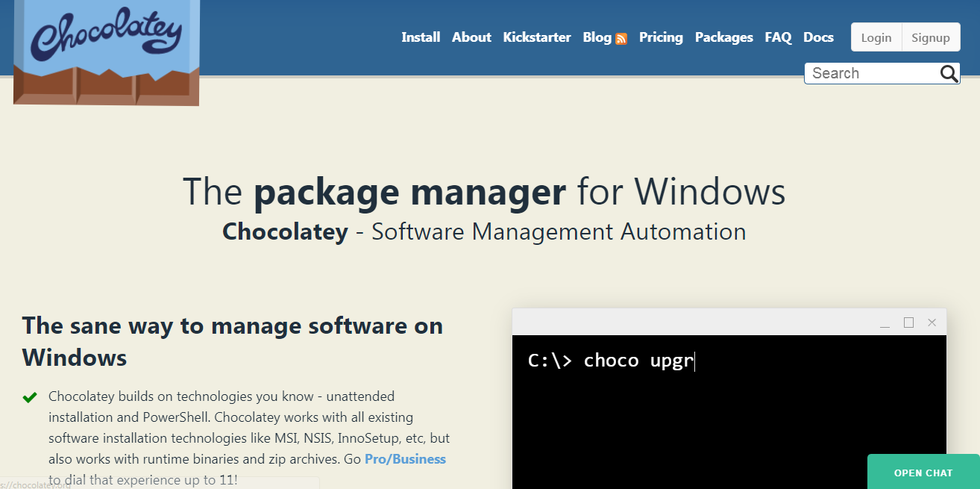Browse the Packages page
This screenshot has height=489, width=980.
pyautogui.click(x=724, y=37)
